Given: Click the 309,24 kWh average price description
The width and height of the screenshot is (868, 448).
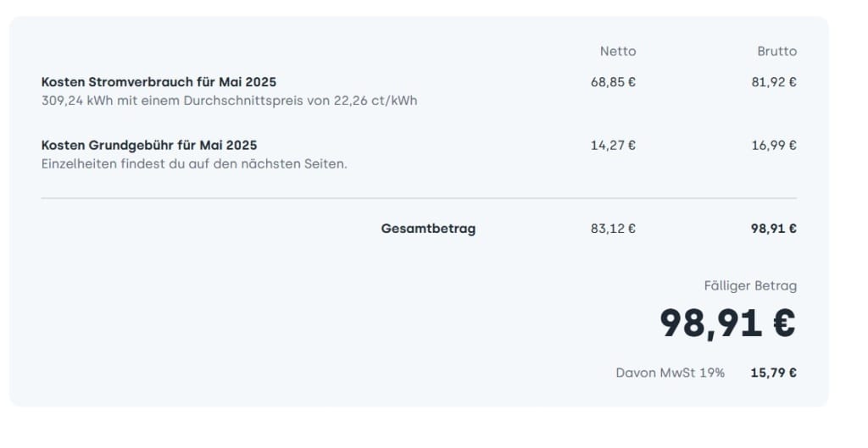Looking at the screenshot, I should coord(229,101).
